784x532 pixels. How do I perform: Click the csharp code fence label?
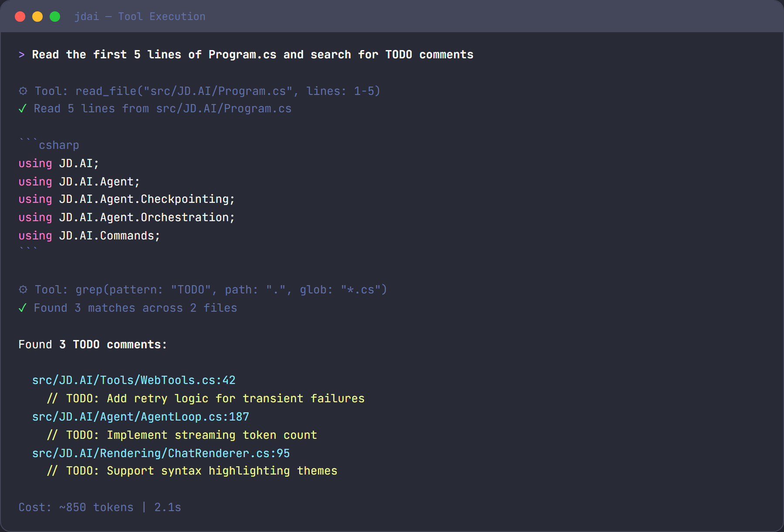tap(59, 145)
